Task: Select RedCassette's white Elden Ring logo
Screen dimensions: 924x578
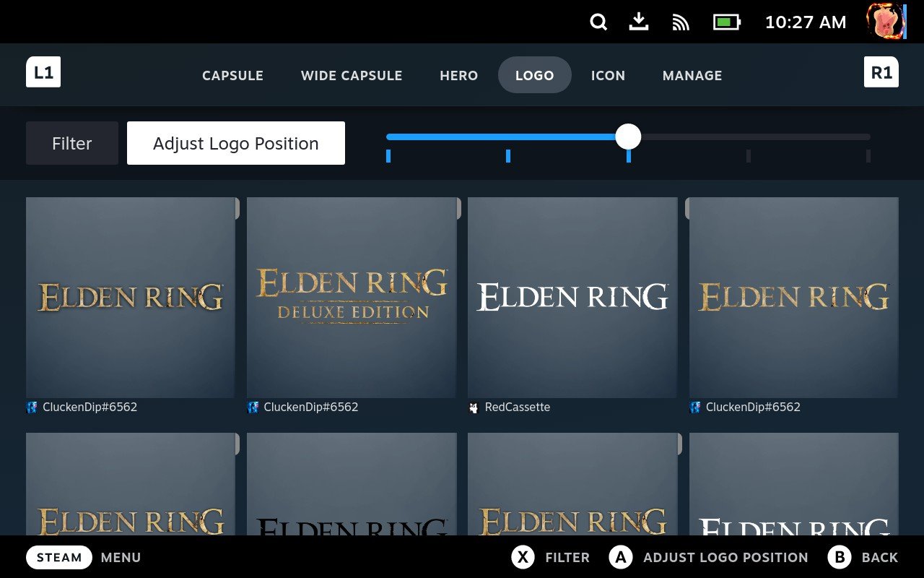Action: click(x=572, y=296)
